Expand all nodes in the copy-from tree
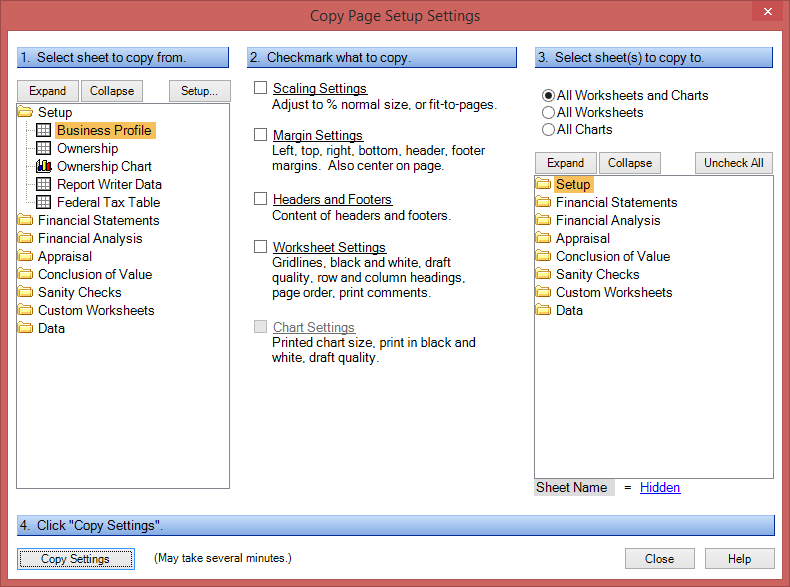Screen dimensions: 790x587 click(48, 91)
